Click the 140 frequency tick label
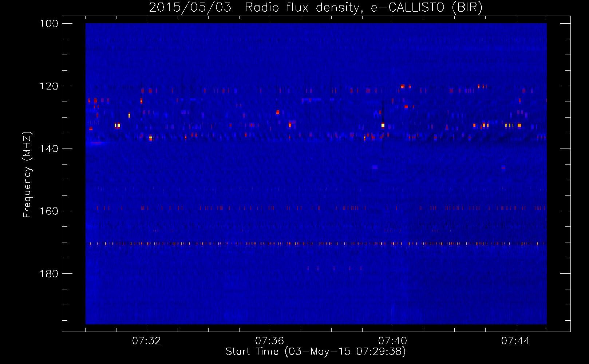Image resolution: width=589 pixels, height=364 pixels. pyautogui.click(x=48, y=149)
